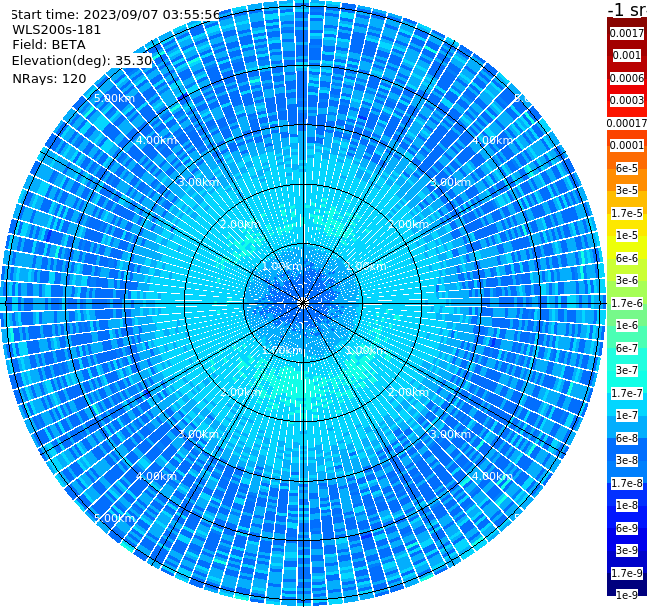647x607 pixels.
Task: Click the 5.00km range label in southwest quadrant
Action: point(114,518)
